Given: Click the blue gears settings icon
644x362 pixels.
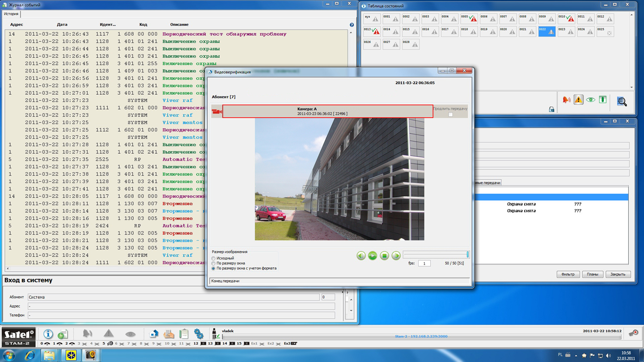Looking at the screenshot, I should pyautogui.click(x=199, y=334).
